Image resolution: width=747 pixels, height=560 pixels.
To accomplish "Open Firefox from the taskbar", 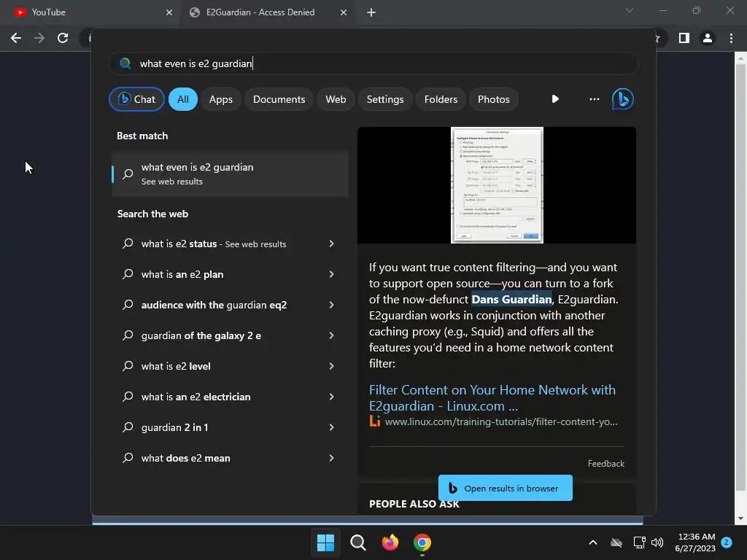I will tap(390, 542).
